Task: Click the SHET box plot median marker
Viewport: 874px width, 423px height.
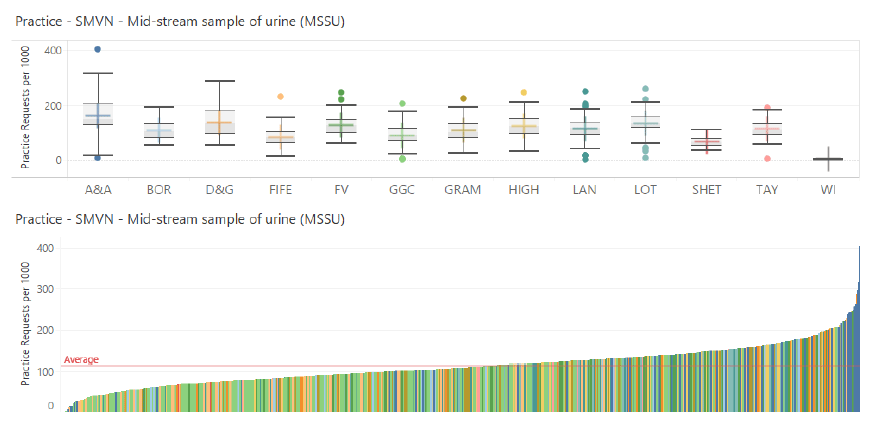Action: coord(706,142)
